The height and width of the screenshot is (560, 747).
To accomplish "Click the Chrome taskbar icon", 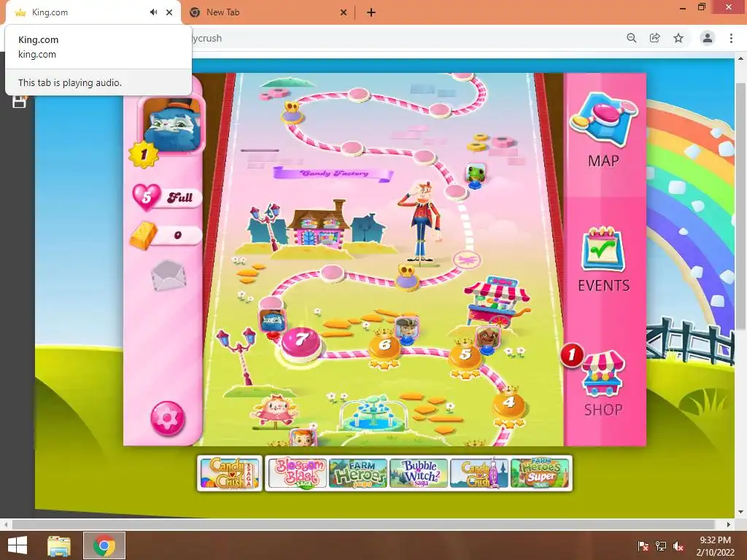I will pyautogui.click(x=104, y=545).
